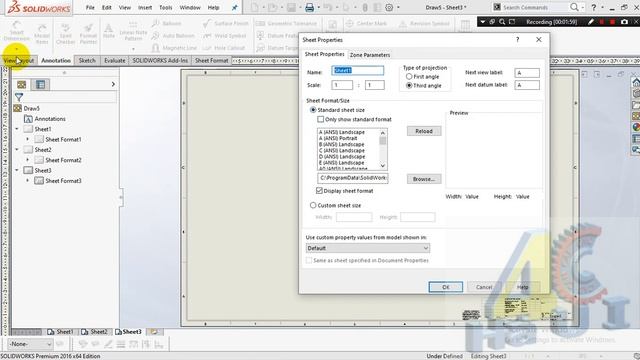Select the Surface Finish tool
Viewport: 640px width, 360px height.
point(225,24)
